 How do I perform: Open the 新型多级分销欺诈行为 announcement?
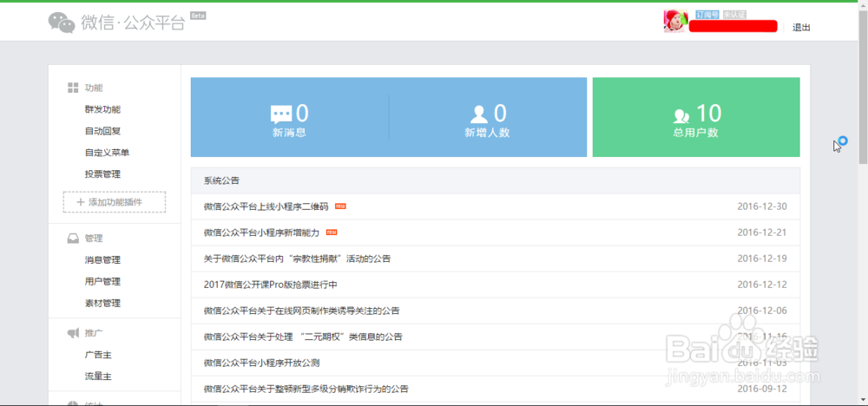coord(306,389)
